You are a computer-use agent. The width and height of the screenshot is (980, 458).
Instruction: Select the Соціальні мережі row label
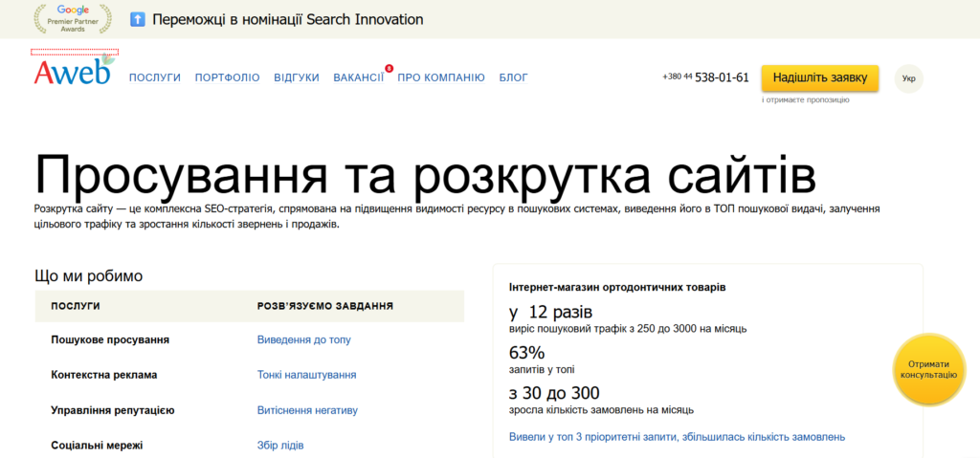point(97,446)
